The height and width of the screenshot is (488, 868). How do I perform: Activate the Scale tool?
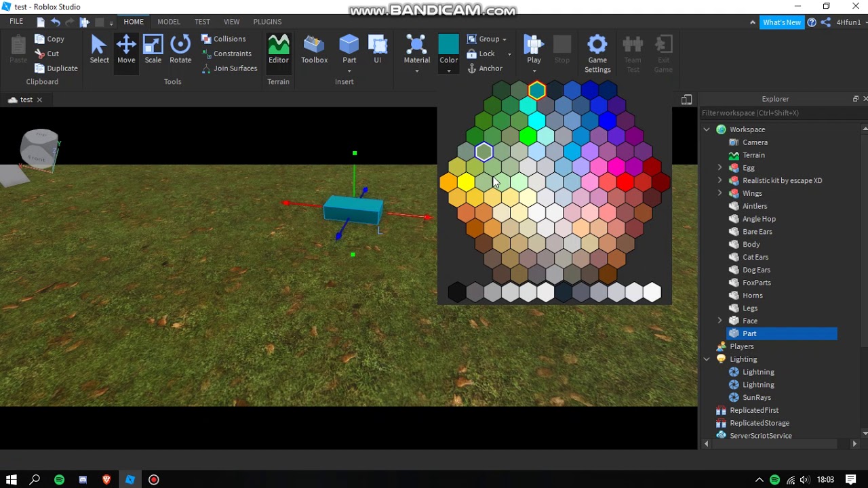[153, 49]
